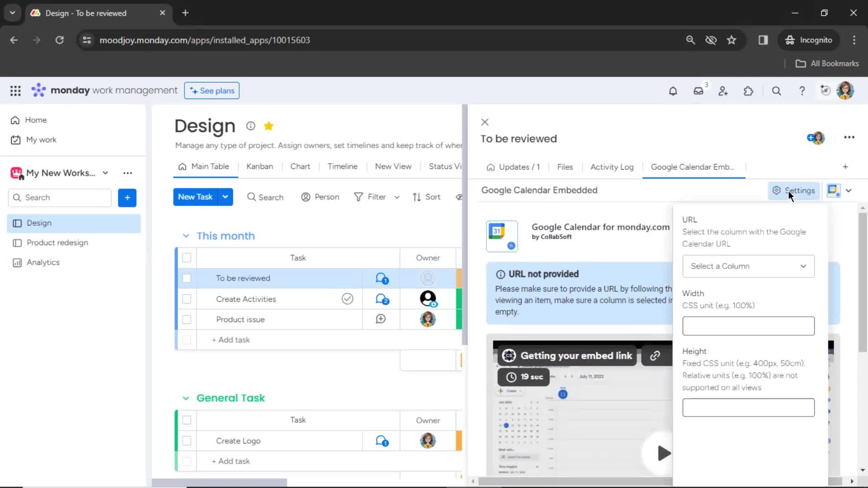Copy the video link icon
This screenshot has width=868, height=488.
coord(655,356)
